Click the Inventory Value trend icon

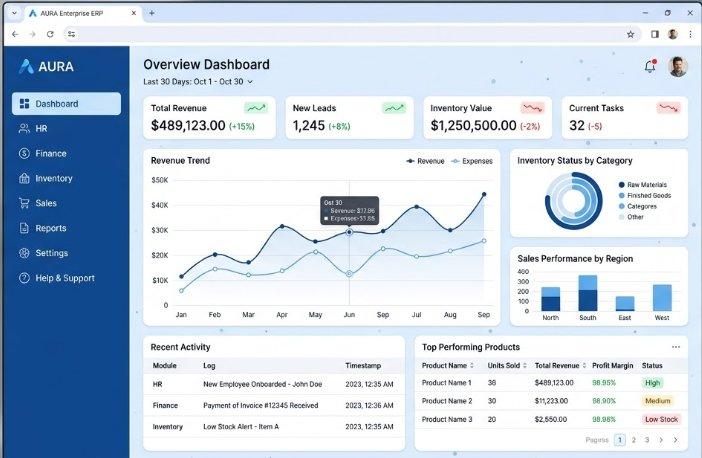coord(532,108)
